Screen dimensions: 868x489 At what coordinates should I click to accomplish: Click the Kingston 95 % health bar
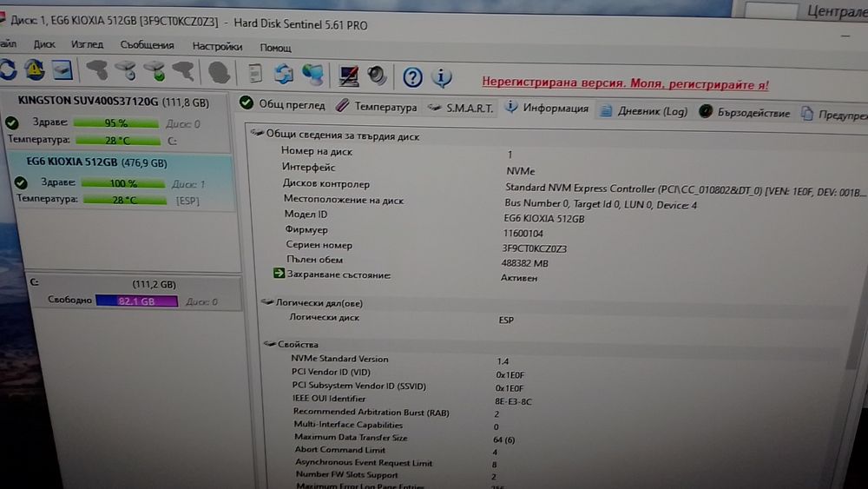115,122
